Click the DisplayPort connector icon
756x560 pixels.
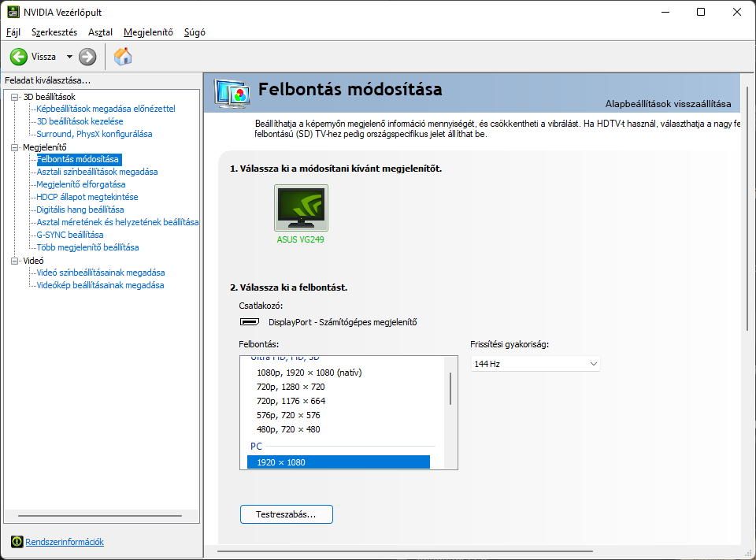coord(250,321)
